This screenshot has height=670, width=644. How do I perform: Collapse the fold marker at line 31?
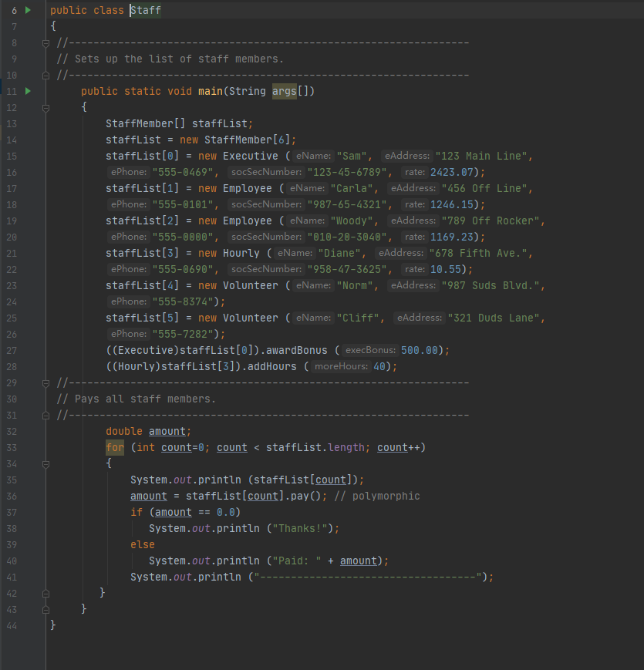coord(46,415)
